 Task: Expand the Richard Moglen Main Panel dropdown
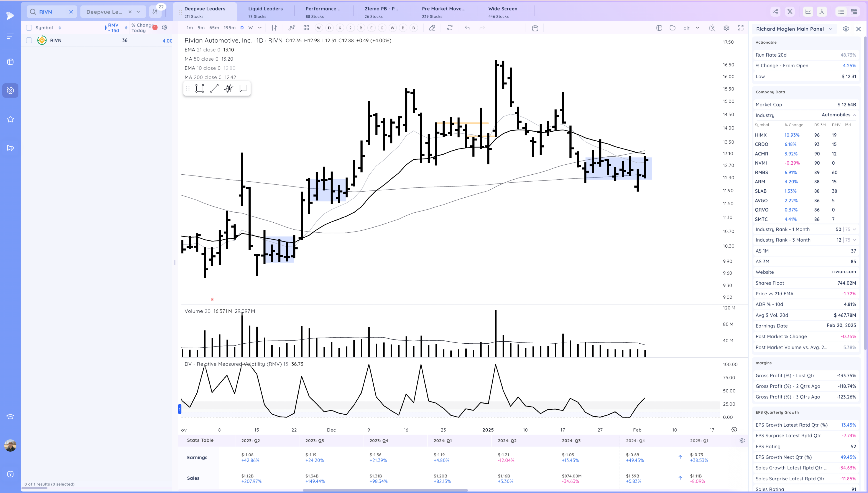[x=830, y=29]
